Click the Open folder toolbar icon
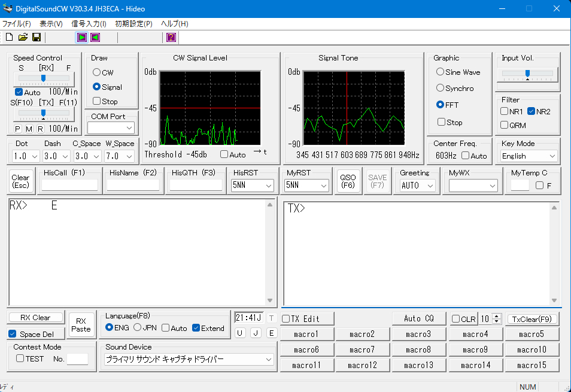Image resolution: width=571 pixels, height=392 pixels. point(23,38)
